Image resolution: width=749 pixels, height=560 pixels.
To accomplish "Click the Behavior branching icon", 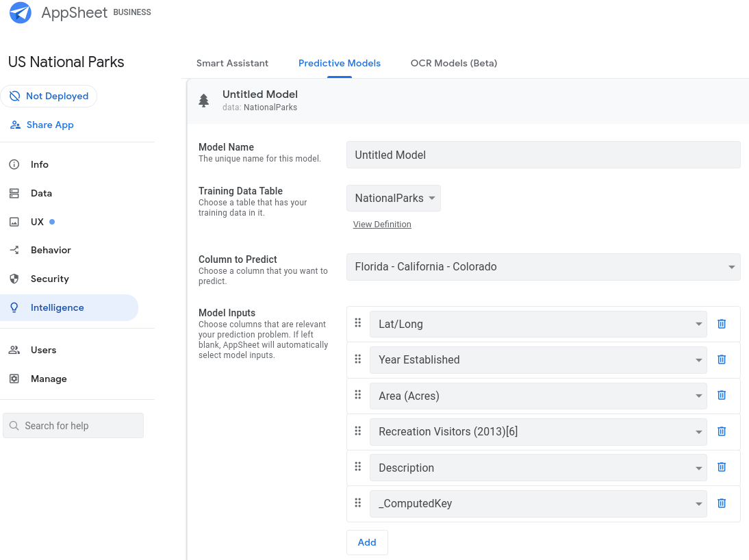I will point(14,250).
